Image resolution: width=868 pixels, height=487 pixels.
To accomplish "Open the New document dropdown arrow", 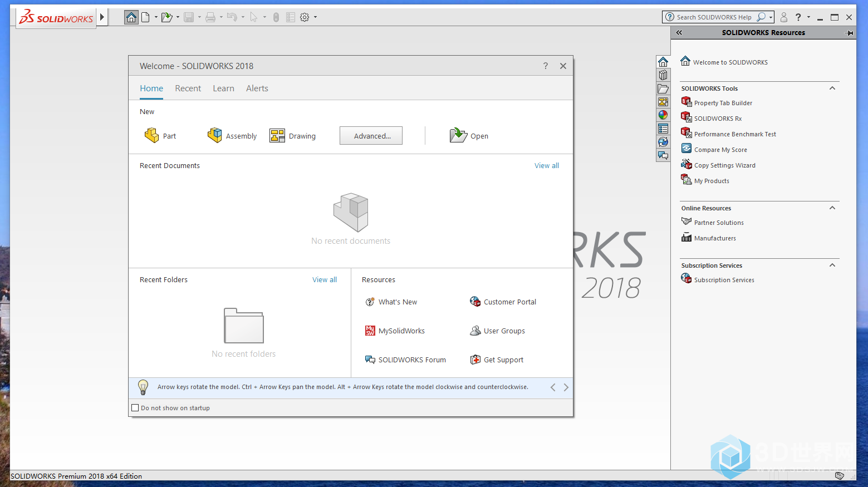I will tap(156, 17).
